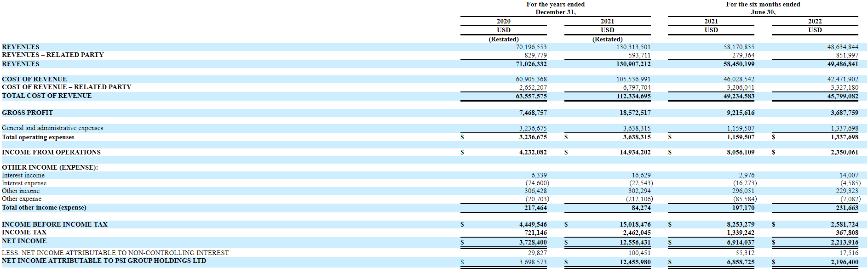Click the INCOME BEFORE INCOME TAX label
868x273 pixels.
click(x=54, y=224)
